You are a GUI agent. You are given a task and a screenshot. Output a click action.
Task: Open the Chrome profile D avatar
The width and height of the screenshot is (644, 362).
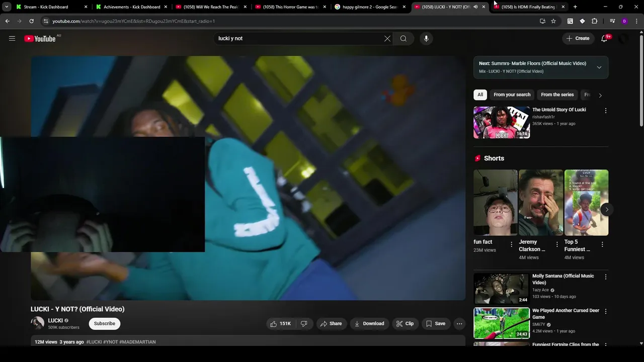[x=624, y=21]
